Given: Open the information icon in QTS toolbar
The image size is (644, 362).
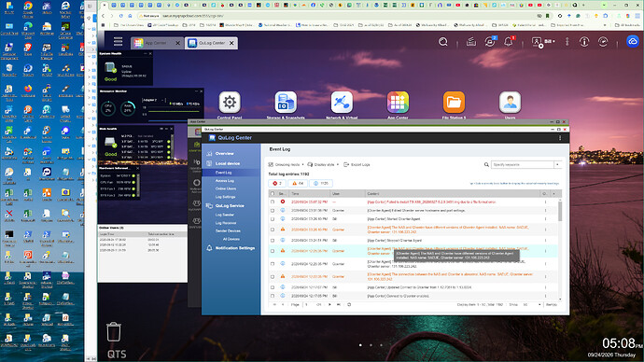Looking at the screenshot, I should [x=584, y=42].
